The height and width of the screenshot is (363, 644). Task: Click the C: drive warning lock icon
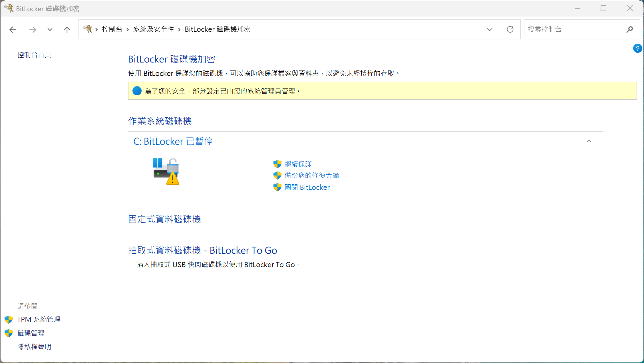pyautogui.click(x=166, y=171)
